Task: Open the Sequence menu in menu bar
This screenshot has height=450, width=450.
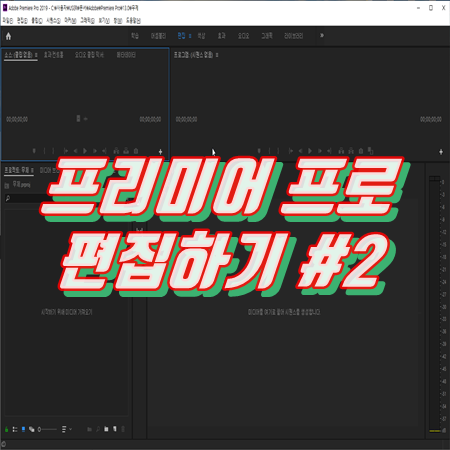Action: (x=53, y=21)
